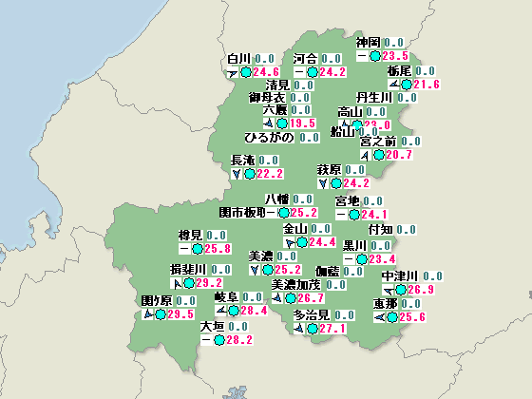Click the 金山 wind arrow icon
The image size is (532, 399).
(290, 242)
